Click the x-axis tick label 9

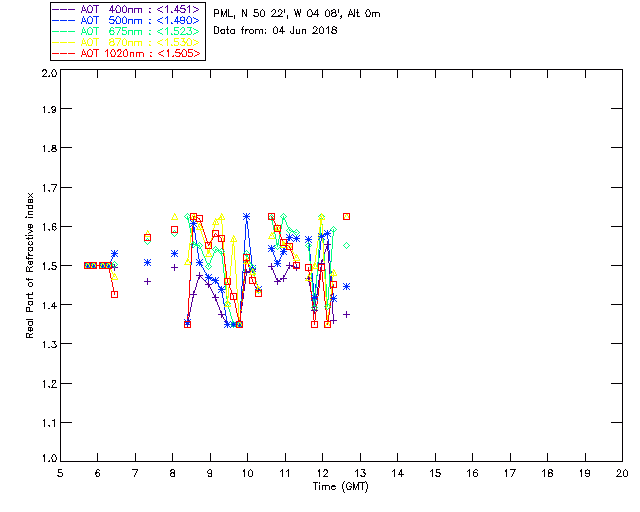(210, 473)
